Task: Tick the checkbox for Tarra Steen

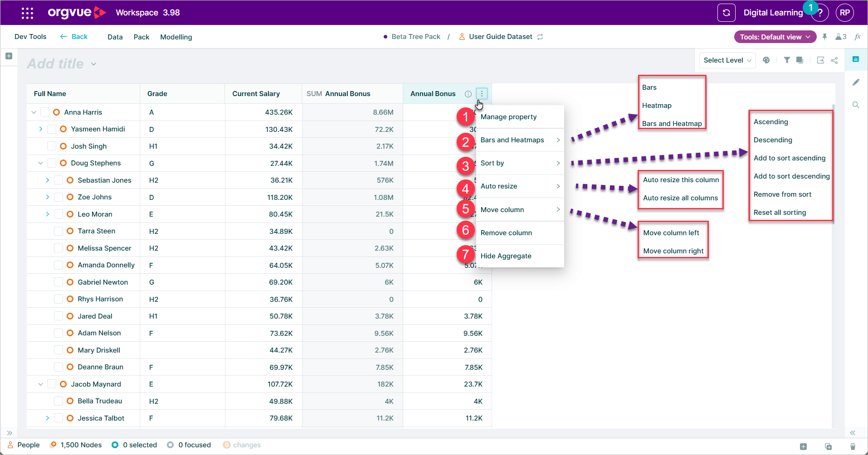Action: 59,231
